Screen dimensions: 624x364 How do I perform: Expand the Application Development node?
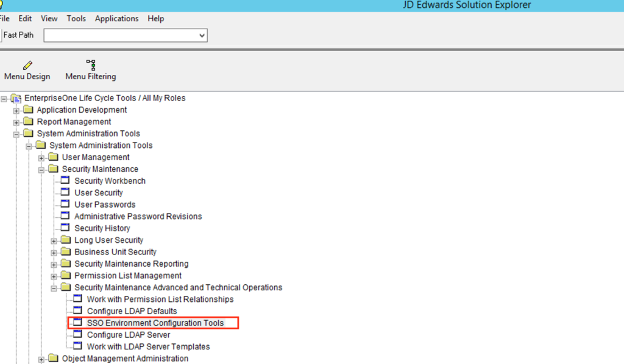point(16,110)
